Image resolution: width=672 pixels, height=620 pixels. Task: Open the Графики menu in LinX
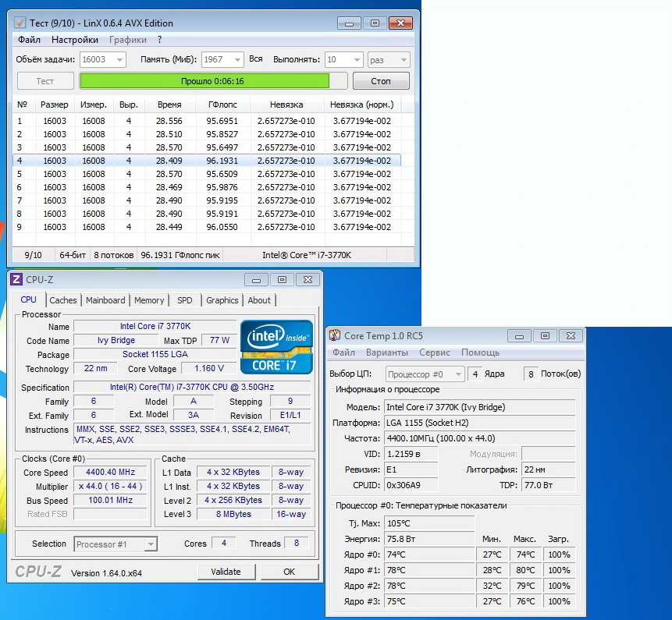[x=128, y=40]
